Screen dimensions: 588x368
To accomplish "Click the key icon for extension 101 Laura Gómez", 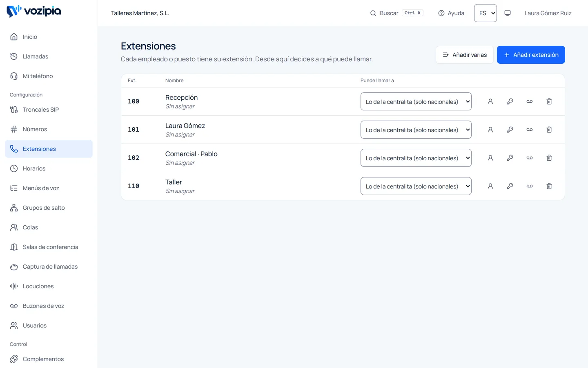I will tap(510, 130).
